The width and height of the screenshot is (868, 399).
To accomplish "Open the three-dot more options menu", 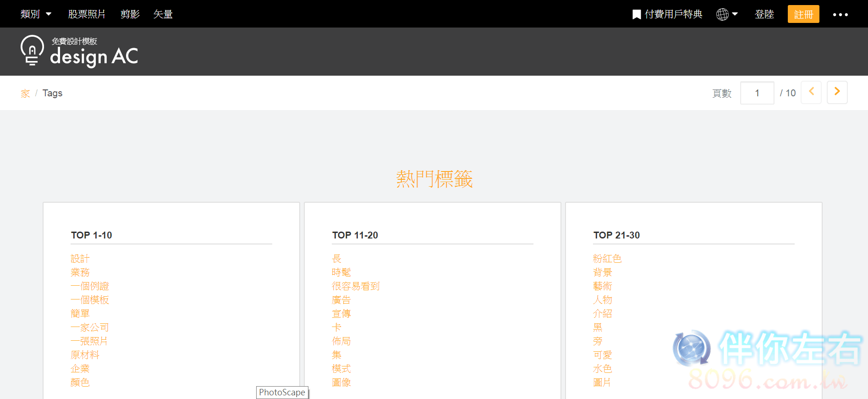I will (840, 15).
